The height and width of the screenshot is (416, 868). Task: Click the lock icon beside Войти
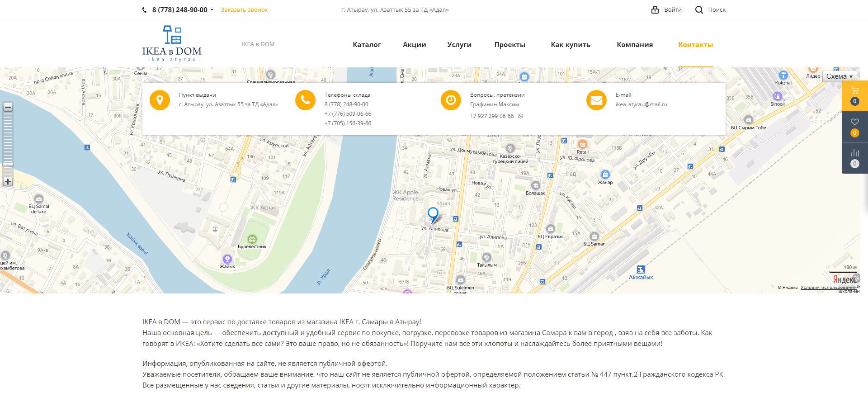coord(655,9)
